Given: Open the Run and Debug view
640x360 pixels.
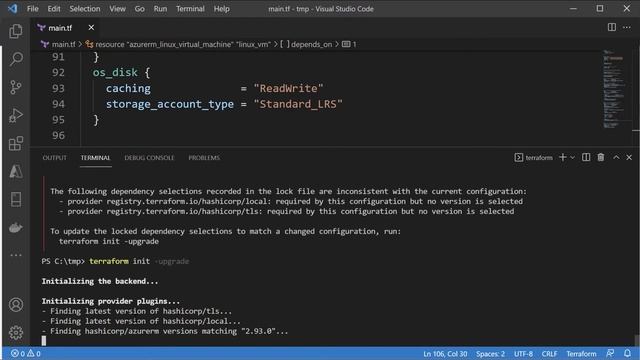Looking at the screenshot, I should [x=16, y=116].
